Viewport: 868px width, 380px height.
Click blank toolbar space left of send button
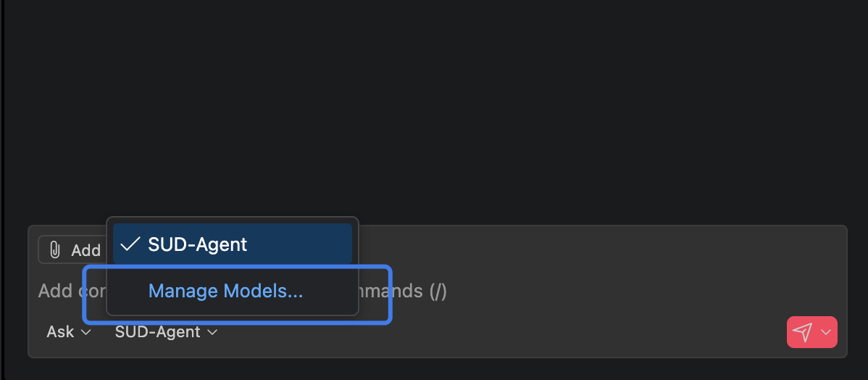tap(507, 332)
